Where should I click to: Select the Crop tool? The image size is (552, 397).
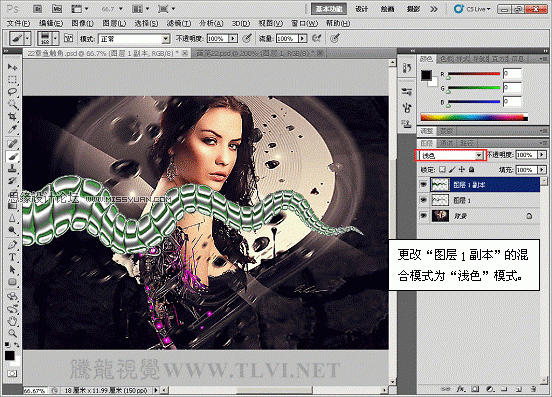coord(12,117)
